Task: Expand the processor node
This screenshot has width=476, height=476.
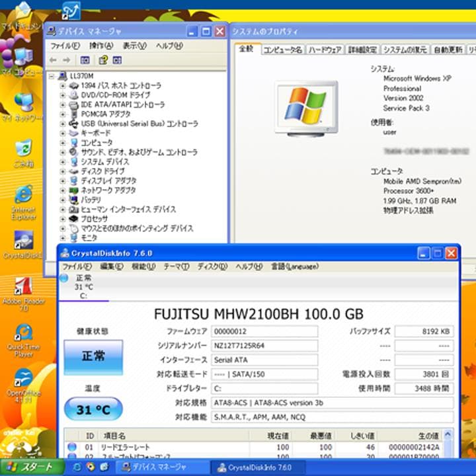Action: [62, 219]
